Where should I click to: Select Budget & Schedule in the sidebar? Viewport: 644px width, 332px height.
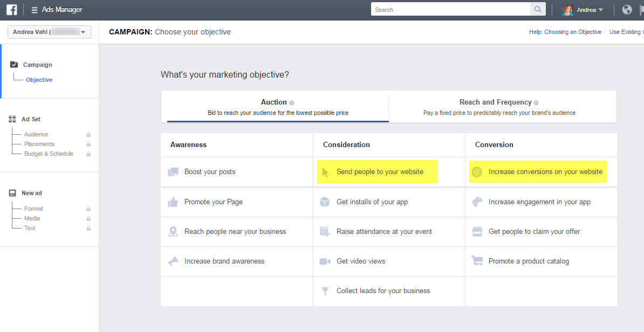pyautogui.click(x=48, y=153)
